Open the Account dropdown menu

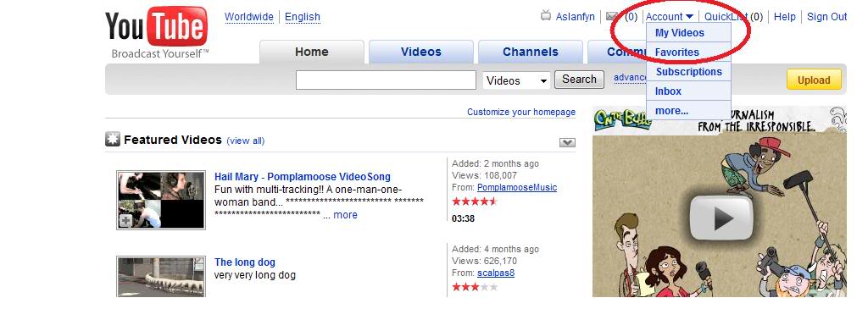pos(670,17)
